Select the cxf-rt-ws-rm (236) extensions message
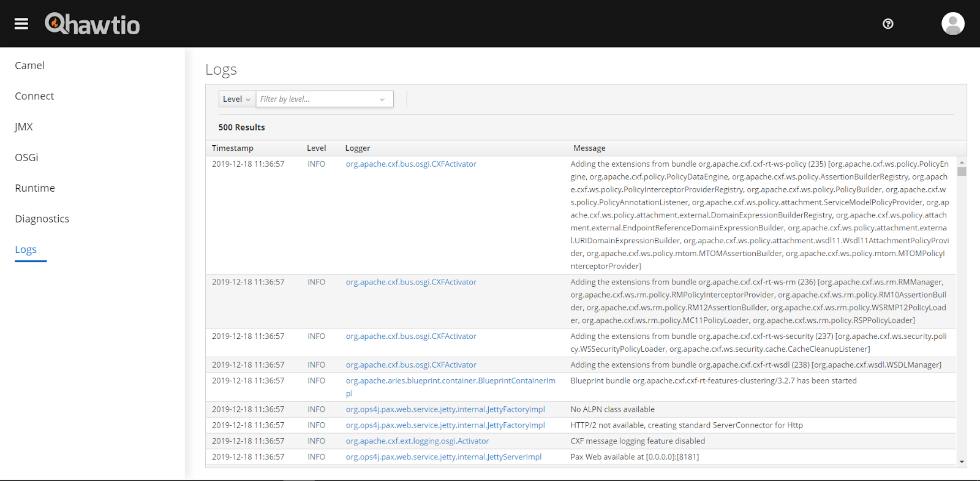 pos(759,301)
